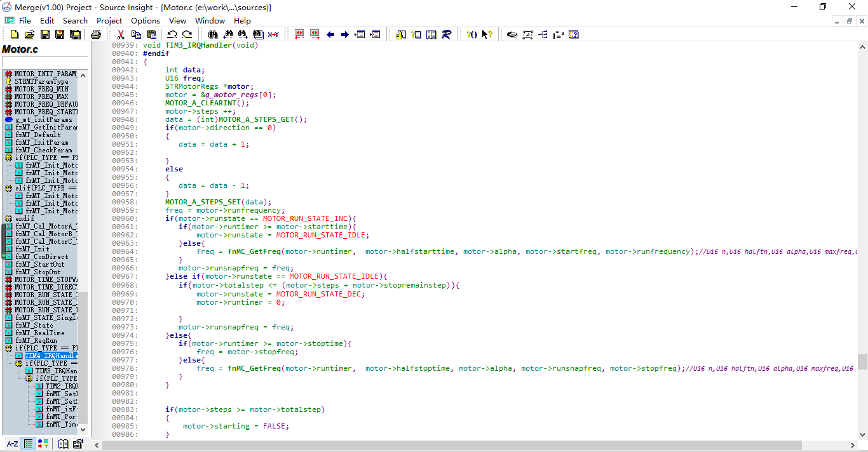The image size is (868, 452).
Task: Open the Options menu
Action: [146, 20]
